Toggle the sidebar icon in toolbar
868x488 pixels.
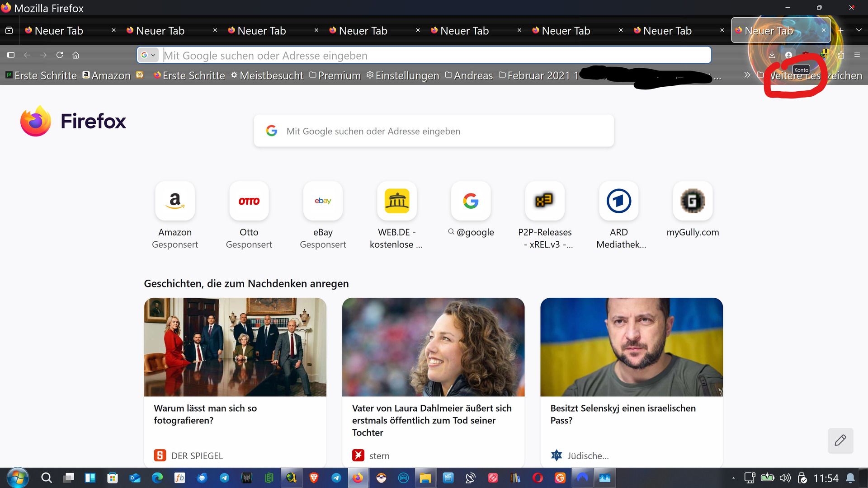(x=11, y=55)
